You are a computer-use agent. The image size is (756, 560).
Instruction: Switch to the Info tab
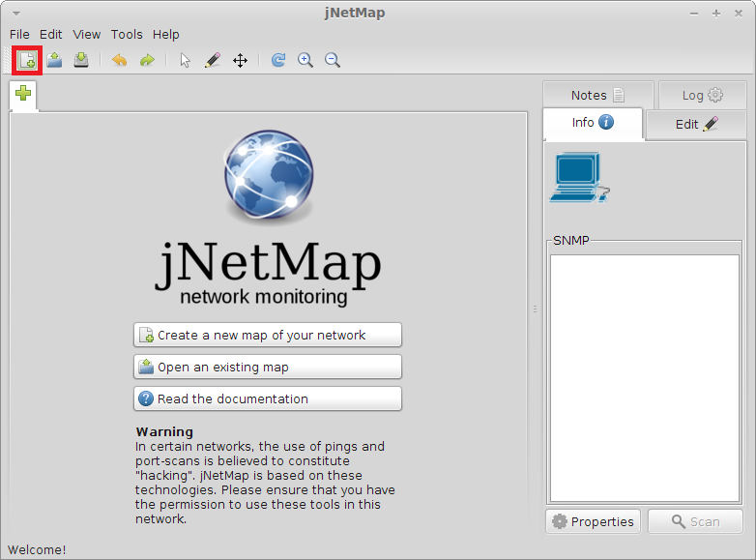point(593,123)
